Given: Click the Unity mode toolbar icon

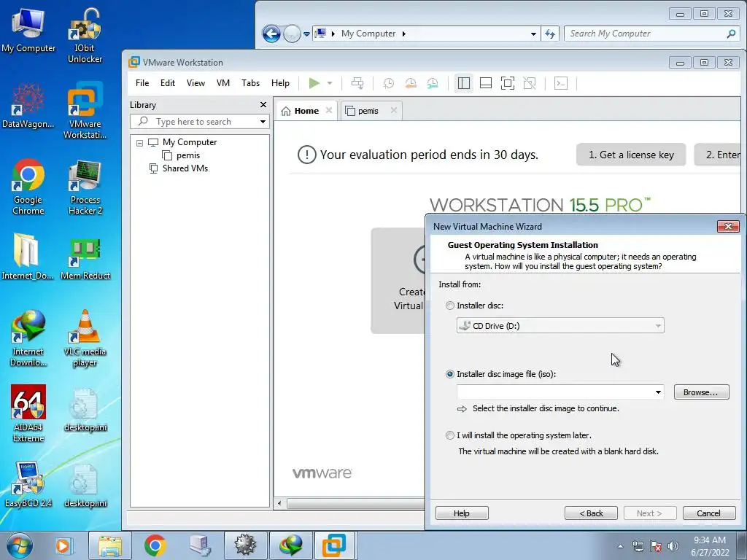Looking at the screenshot, I should point(530,83).
